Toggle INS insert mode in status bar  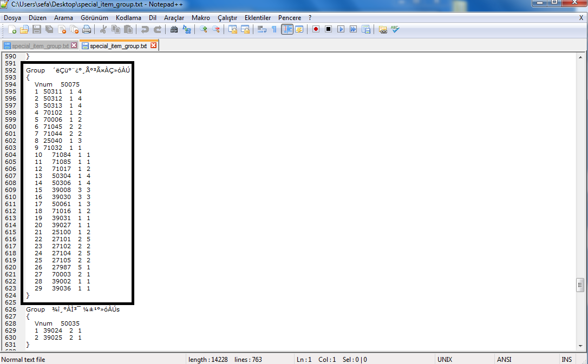coord(567,360)
